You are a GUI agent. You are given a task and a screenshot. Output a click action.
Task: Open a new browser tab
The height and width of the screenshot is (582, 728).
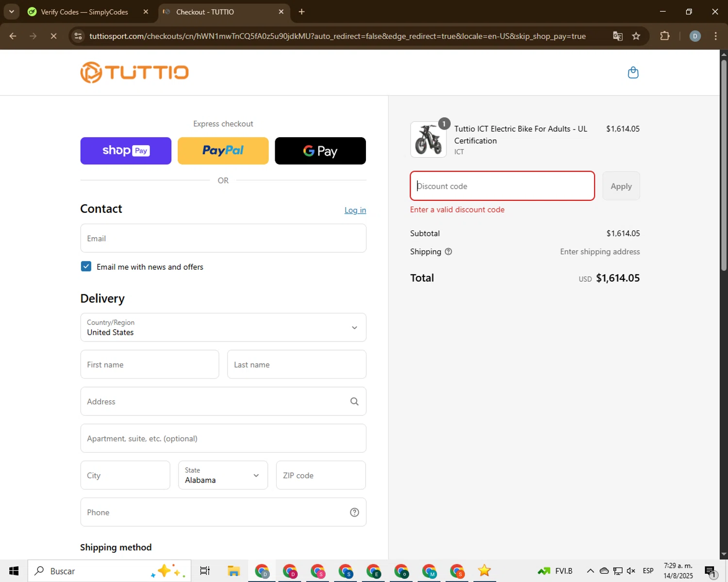click(301, 12)
